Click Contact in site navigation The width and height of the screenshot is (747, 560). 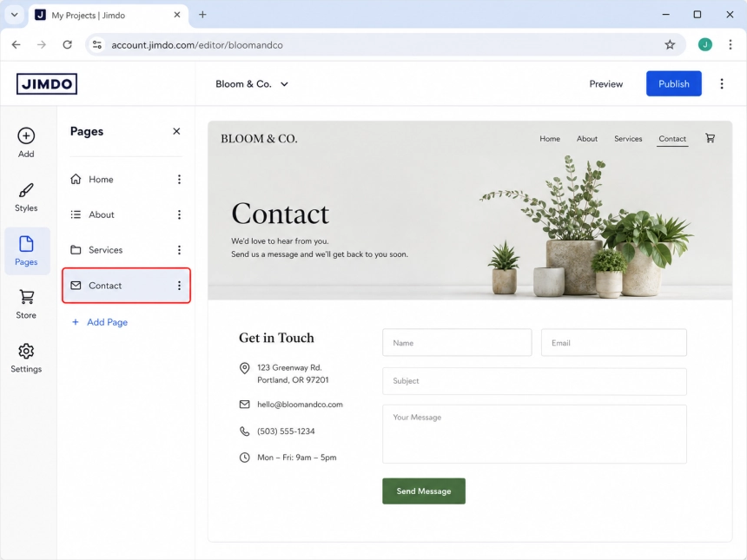click(x=672, y=139)
